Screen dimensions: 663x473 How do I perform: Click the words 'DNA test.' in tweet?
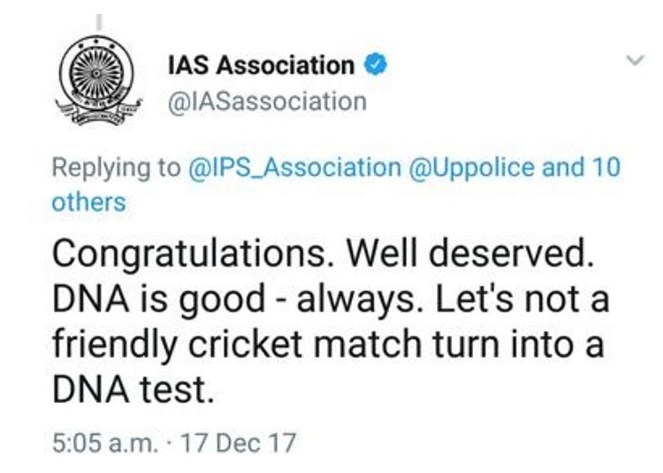pos(133,389)
